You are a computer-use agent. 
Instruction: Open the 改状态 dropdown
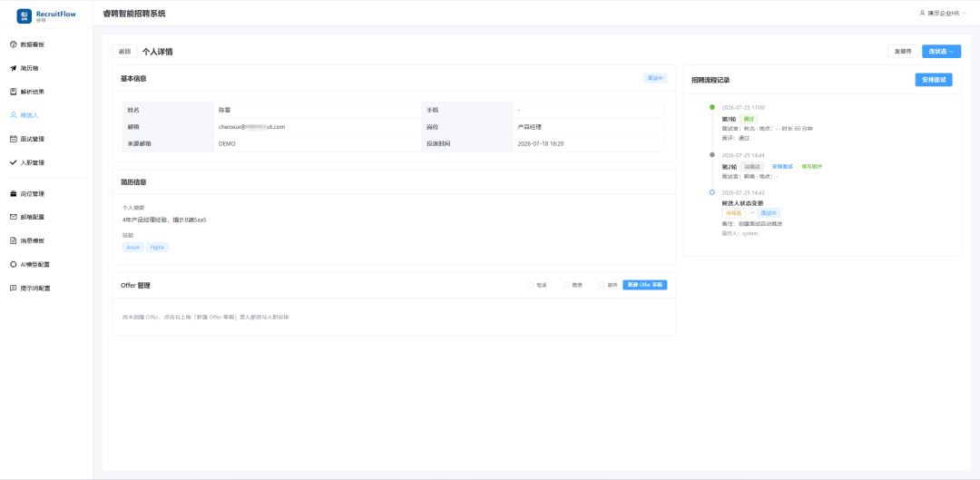[941, 51]
